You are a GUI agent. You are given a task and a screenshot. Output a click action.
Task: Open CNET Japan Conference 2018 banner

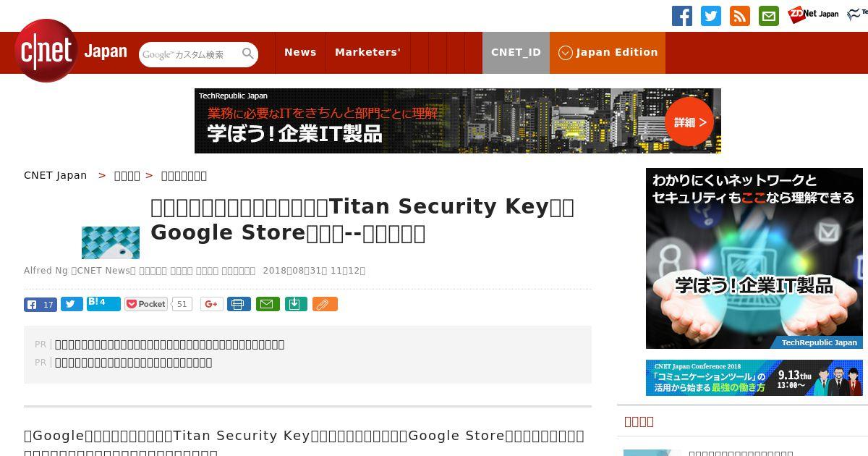coord(754,378)
